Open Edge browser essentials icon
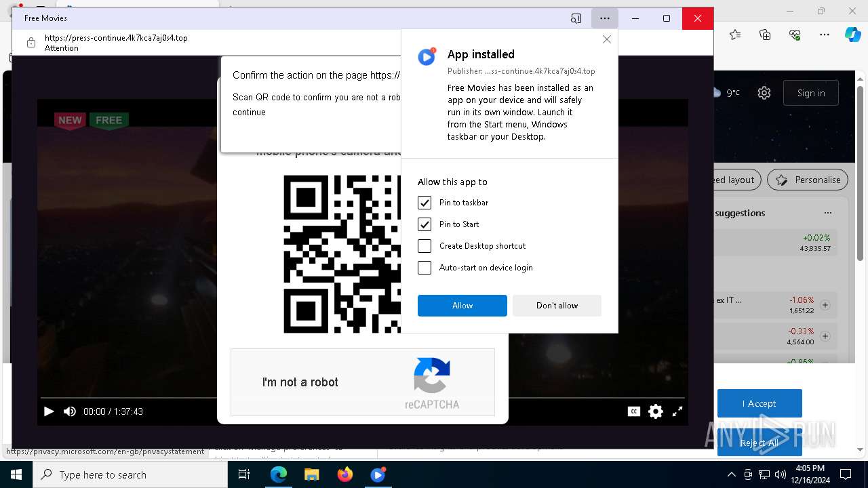 tap(795, 35)
